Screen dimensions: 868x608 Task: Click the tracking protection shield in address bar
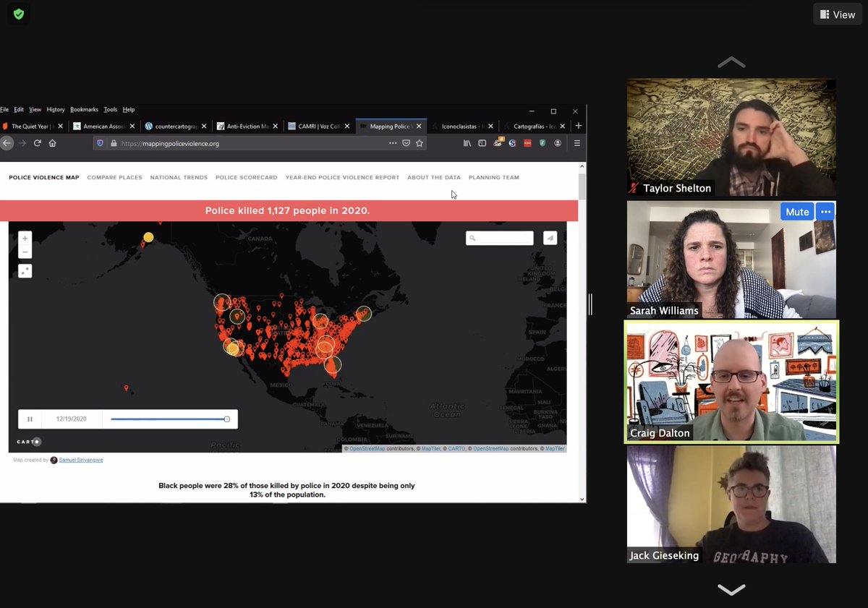[x=101, y=143]
